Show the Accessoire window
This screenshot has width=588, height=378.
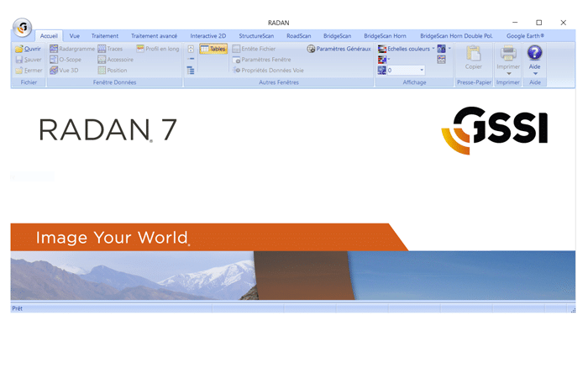tap(116, 60)
